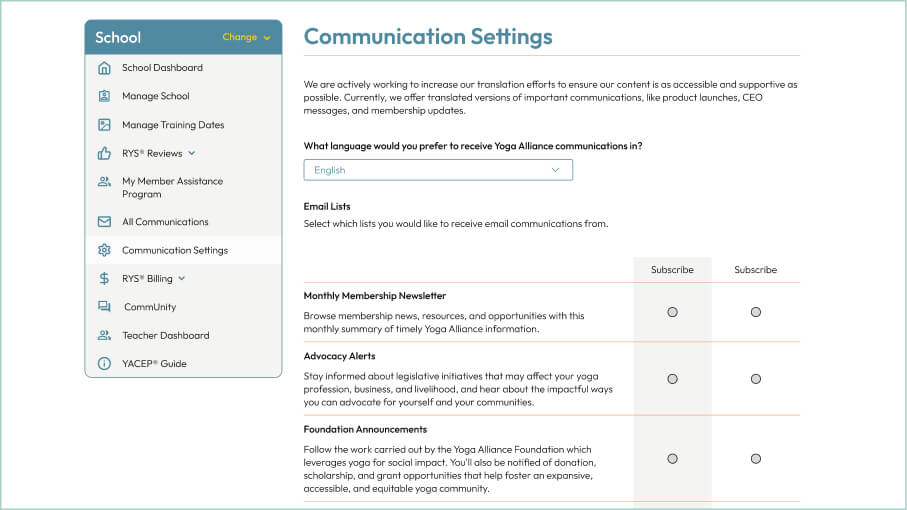The width and height of the screenshot is (907, 510).
Task: Go to Teacher Dashboard menu item
Action: [165, 335]
